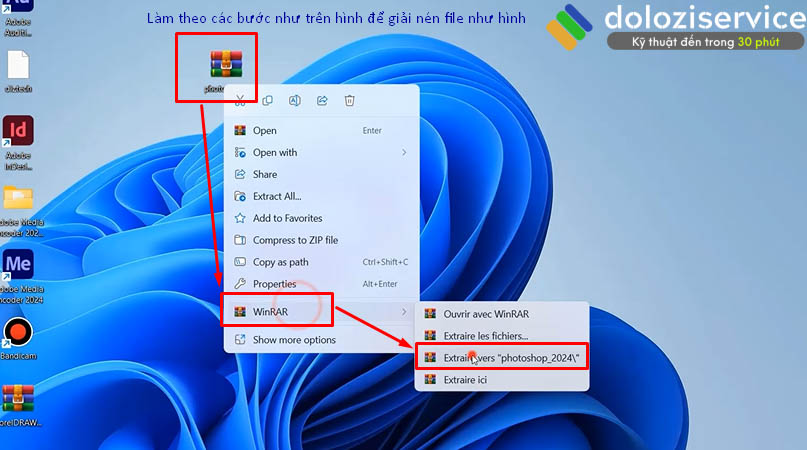This screenshot has width=807, height=450.
Task: Select Extraire les fichiers...
Action: 502,336
